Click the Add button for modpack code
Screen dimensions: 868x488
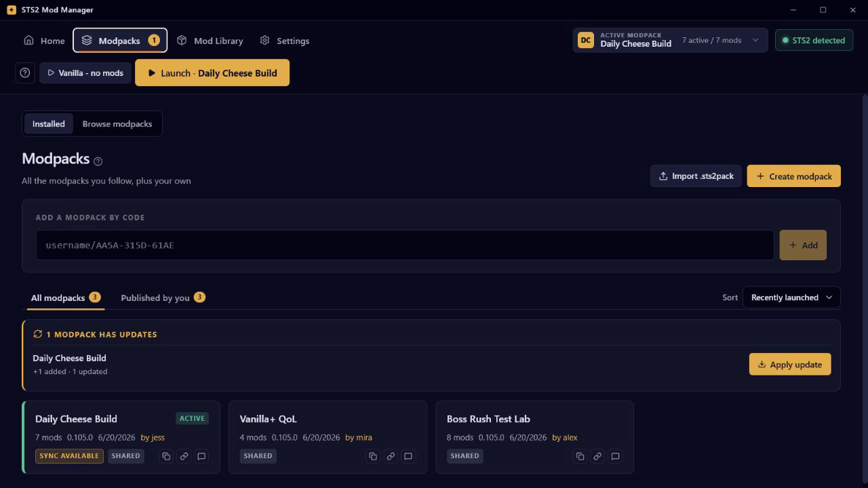[x=803, y=245]
